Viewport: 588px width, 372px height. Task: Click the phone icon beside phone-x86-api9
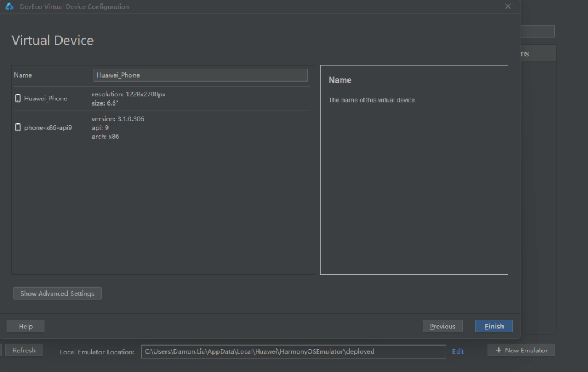click(x=18, y=127)
